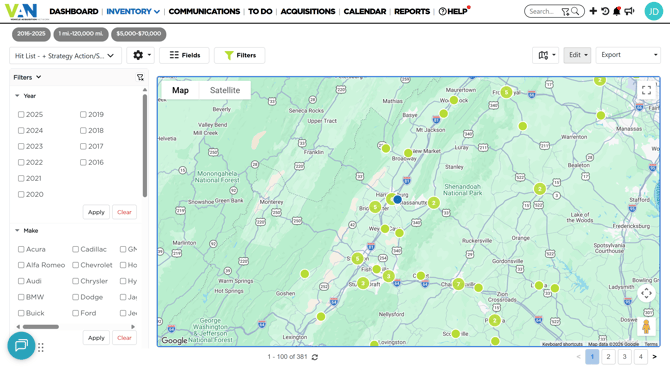
Task: Open Acquisitions section
Action: pos(308,12)
